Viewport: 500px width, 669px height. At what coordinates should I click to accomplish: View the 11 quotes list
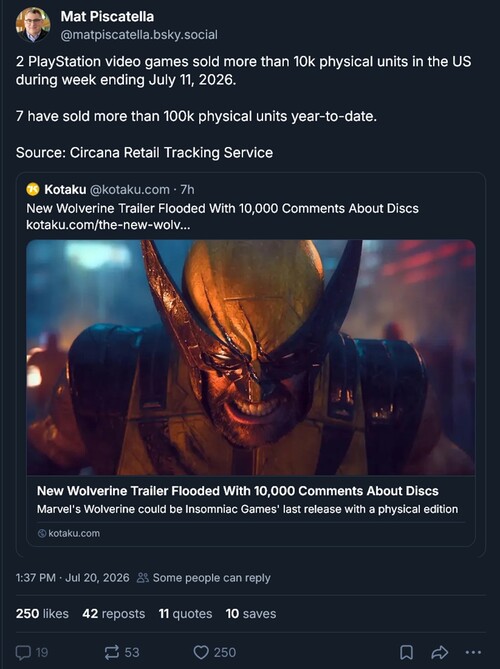[x=185, y=614]
